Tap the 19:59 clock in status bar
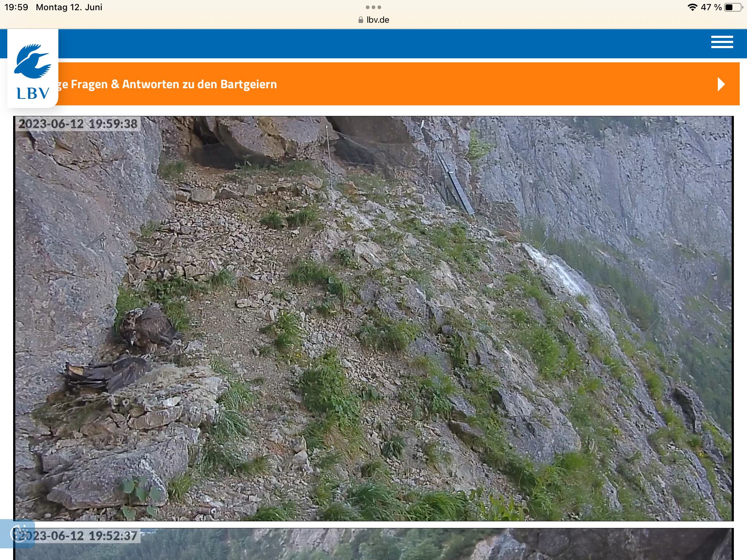 [16, 7]
